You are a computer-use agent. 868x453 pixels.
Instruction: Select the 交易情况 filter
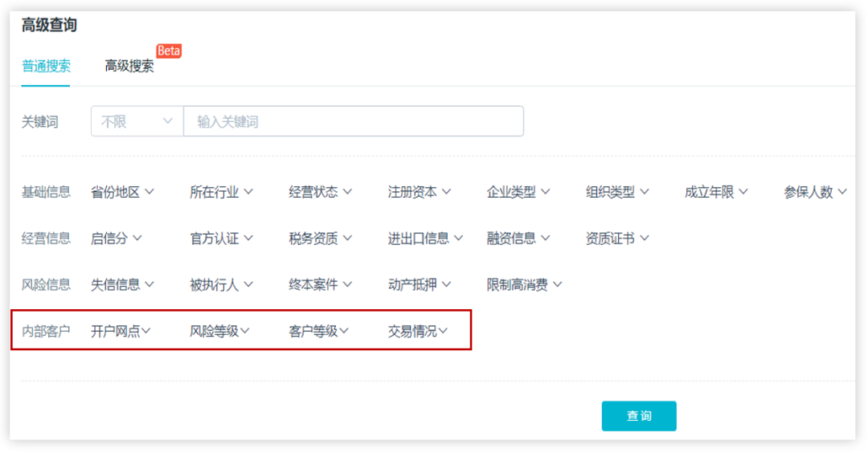point(418,331)
